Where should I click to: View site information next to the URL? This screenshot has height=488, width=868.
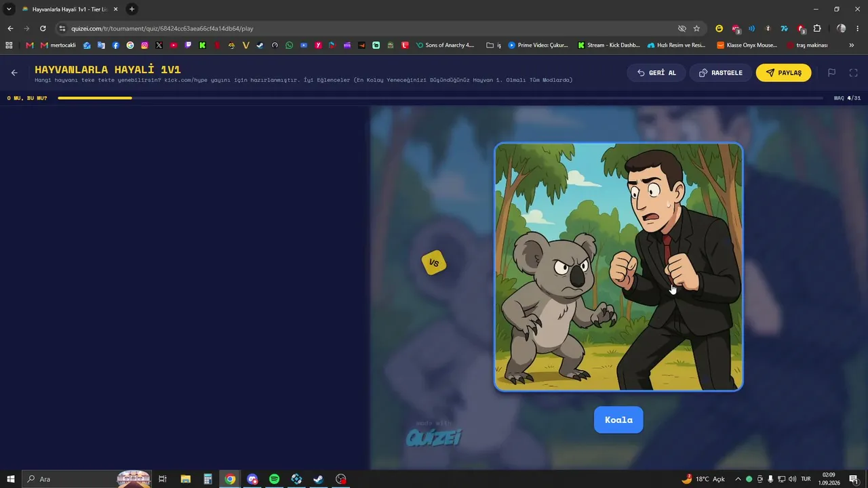tap(62, 28)
